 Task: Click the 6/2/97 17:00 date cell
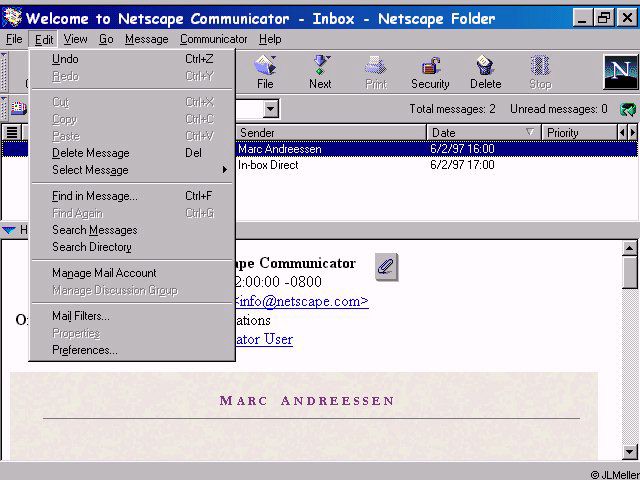462,165
